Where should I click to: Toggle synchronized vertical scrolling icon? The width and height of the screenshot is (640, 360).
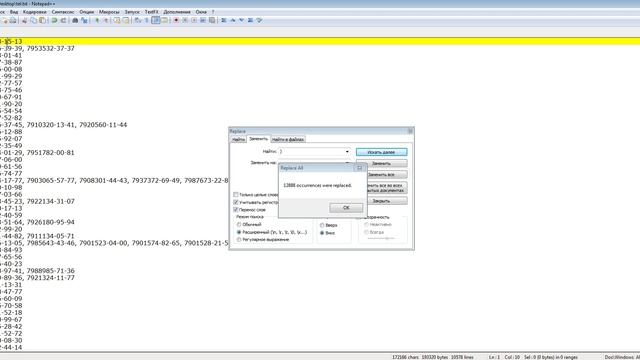coord(117,20)
